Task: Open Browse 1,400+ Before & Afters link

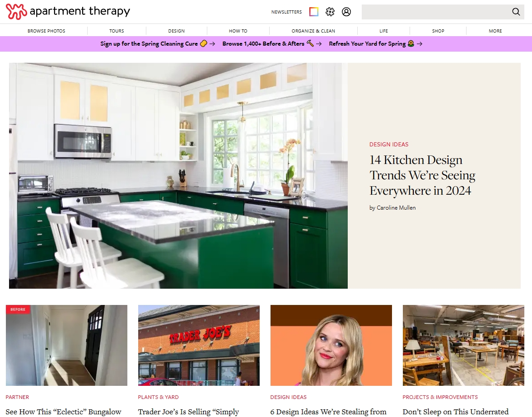Action: point(263,44)
